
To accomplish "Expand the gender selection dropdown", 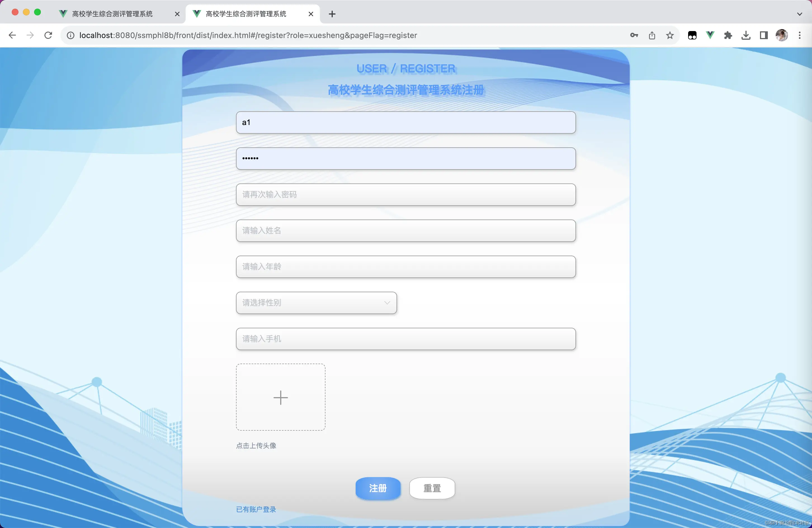I will (316, 303).
